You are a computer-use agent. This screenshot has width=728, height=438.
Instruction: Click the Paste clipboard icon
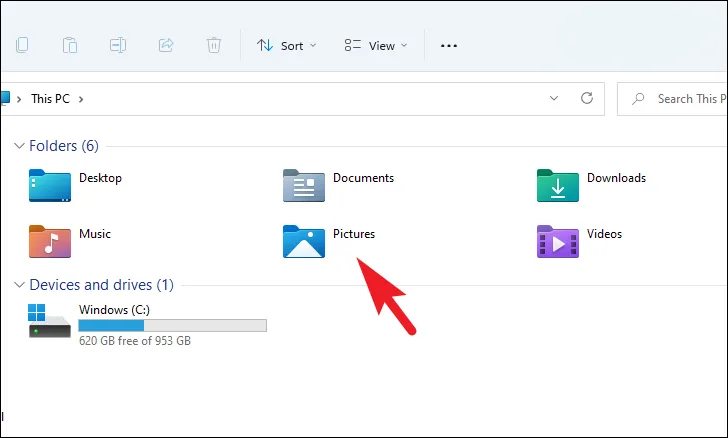70,45
